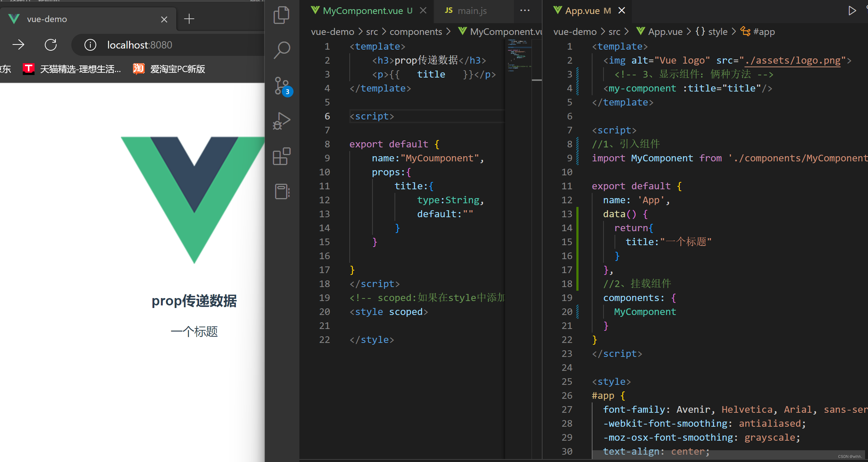Click the import MyComponent line in App.vue

(730, 158)
